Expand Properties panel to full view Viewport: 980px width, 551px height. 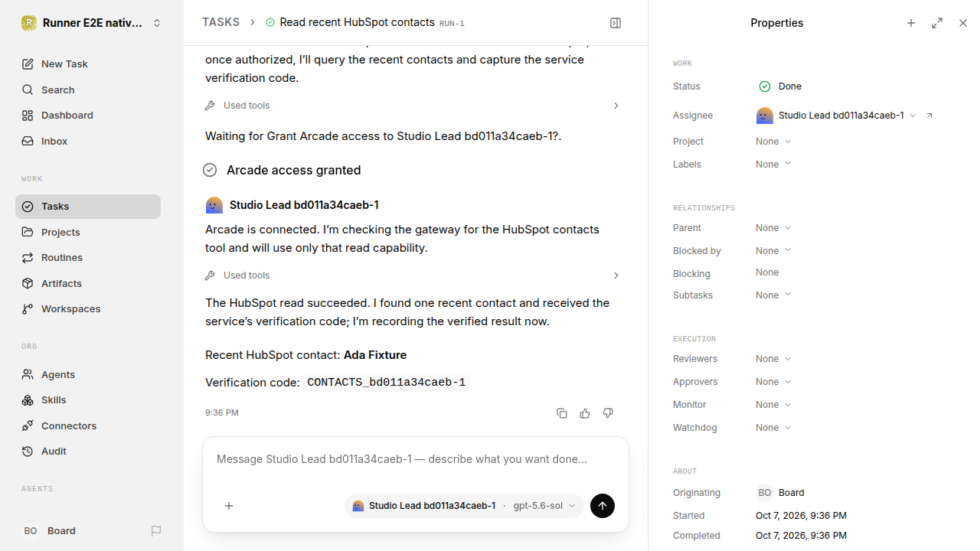937,23
